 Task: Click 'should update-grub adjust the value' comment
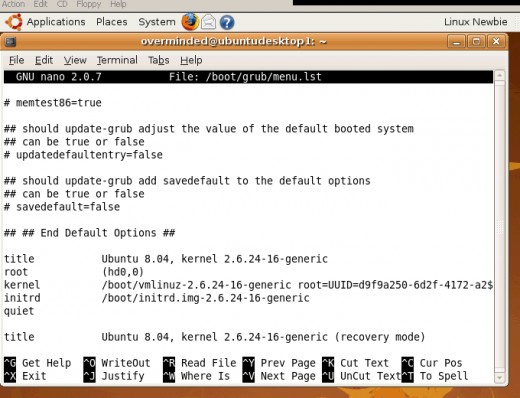209,129
